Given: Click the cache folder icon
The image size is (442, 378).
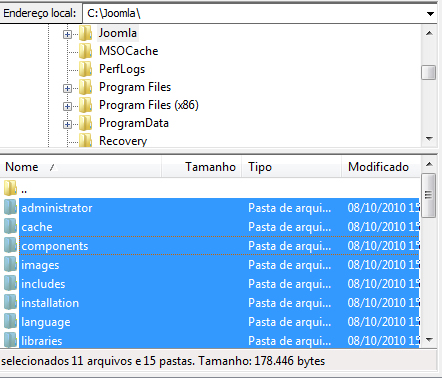Looking at the screenshot, I should coord(10,226).
